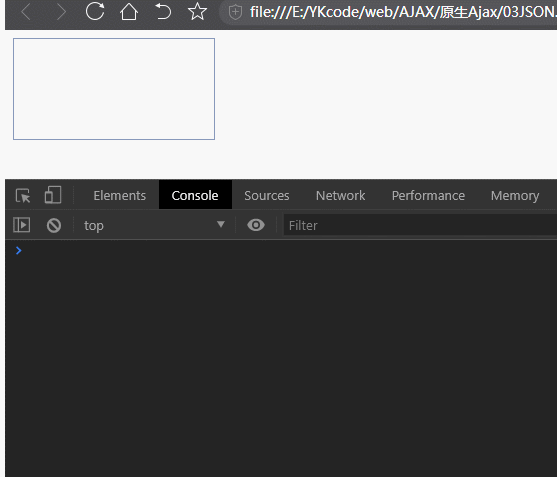Image resolution: width=557 pixels, height=477 pixels.
Task: Toggle the device toolbar icon
Action: coord(53,195)
